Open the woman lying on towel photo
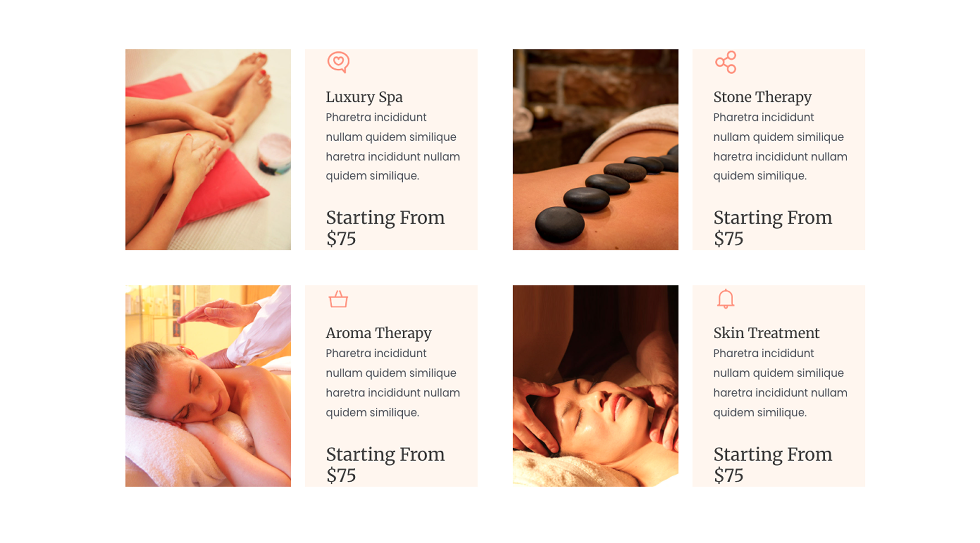The image size is (980, 543). click(x=208, y=386)
